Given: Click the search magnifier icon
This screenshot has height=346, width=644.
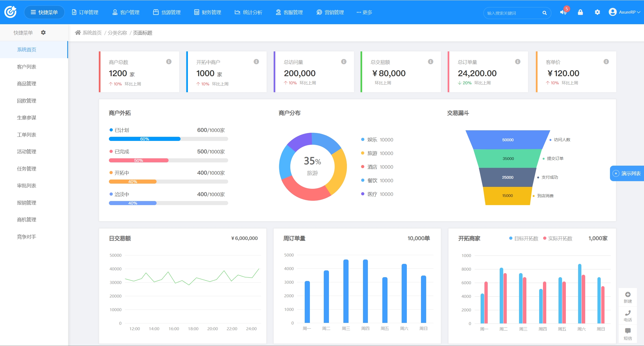Looking at the screenshot, I should (x=544, y=13).
